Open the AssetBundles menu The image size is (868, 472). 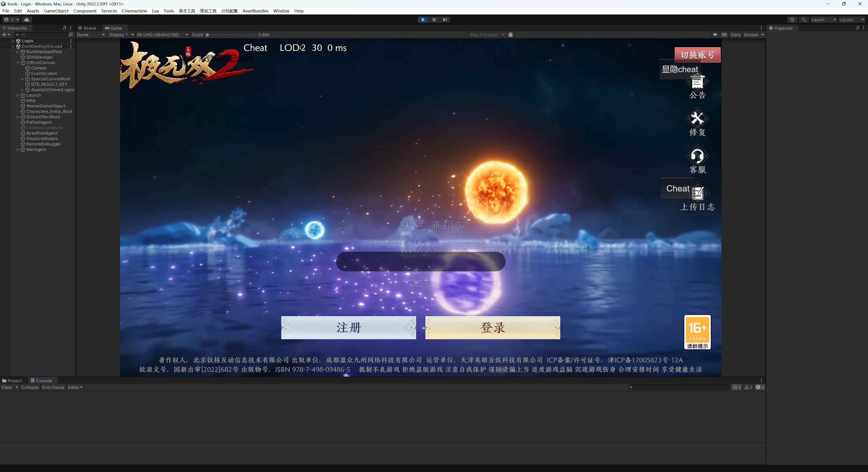pyautogui.click(x=255, y=11)
